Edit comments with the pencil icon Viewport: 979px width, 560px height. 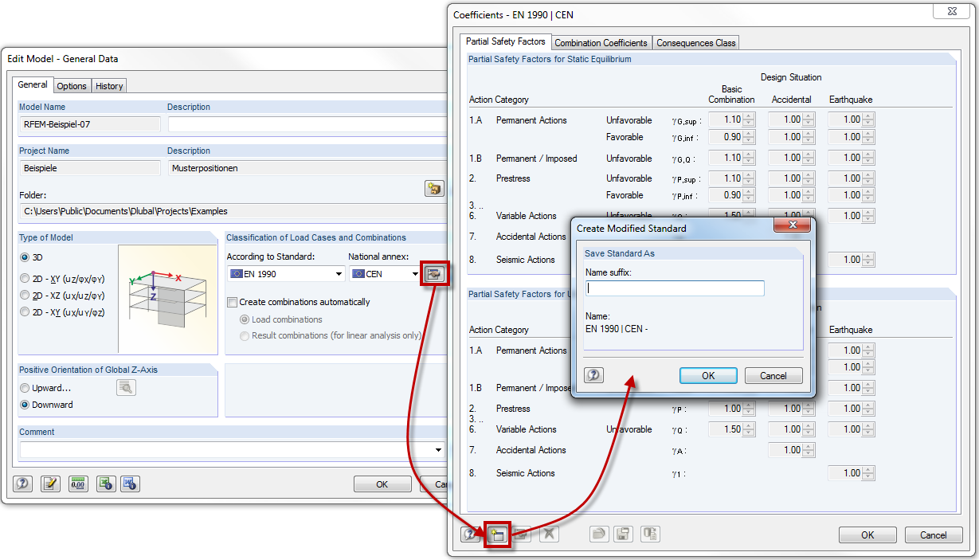[x=49, y=484]
